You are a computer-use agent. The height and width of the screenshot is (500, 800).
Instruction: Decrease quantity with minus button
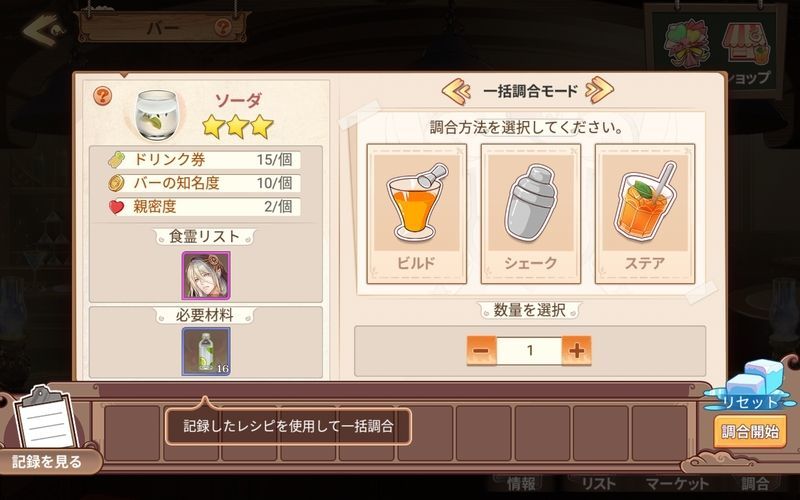[x=481, y=351]
